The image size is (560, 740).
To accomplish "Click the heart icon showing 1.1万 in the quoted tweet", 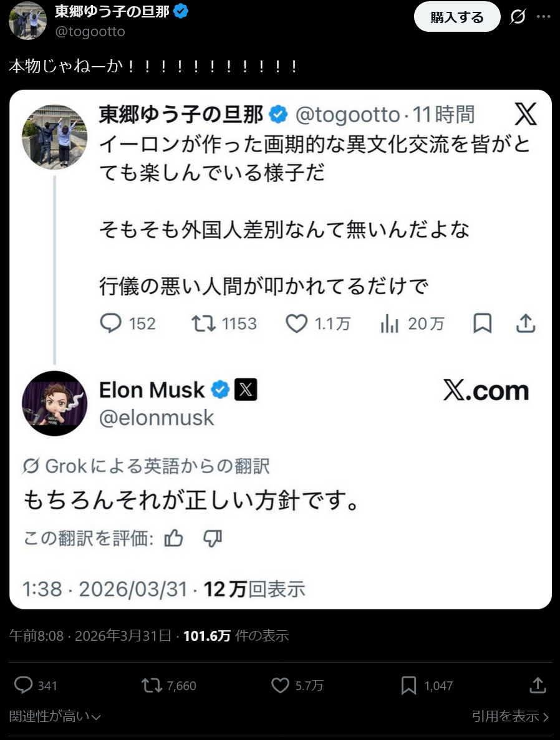I will tap(297, 323).
